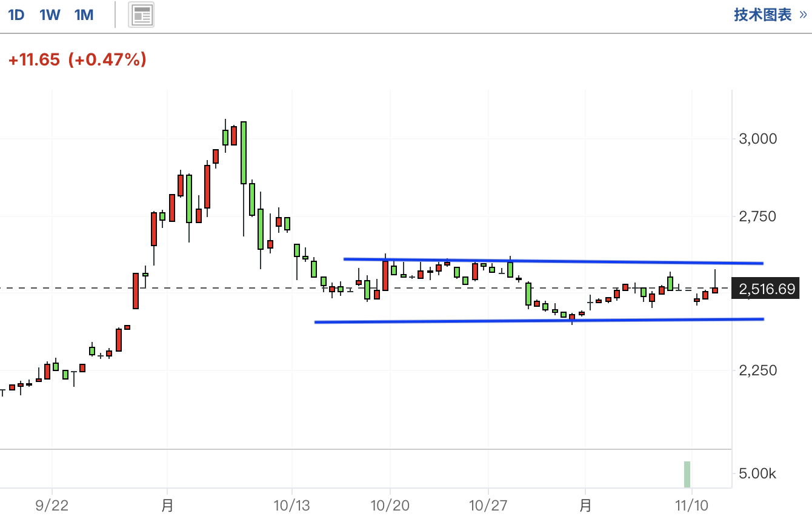The height and width of the screenshot is (519, 812).
Task: Switch chart to 1W interval
Action: click(50, 15)
